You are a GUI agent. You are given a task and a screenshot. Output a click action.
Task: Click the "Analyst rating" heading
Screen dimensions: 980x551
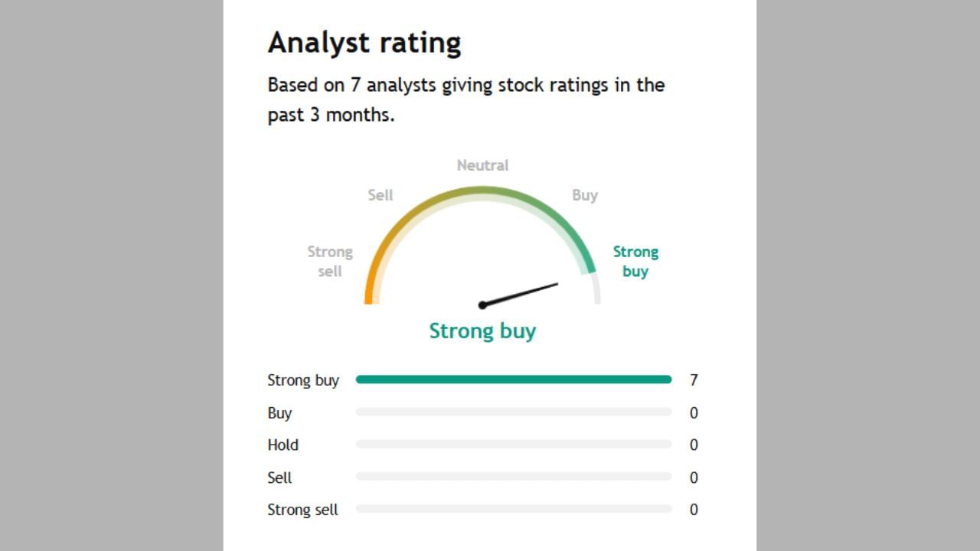click(364, 44)
